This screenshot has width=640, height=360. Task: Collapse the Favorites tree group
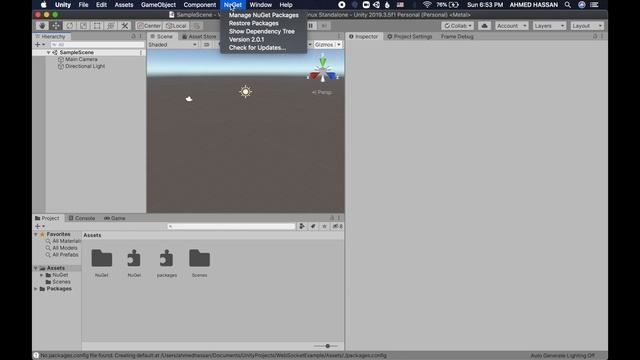tap(36, 234)
